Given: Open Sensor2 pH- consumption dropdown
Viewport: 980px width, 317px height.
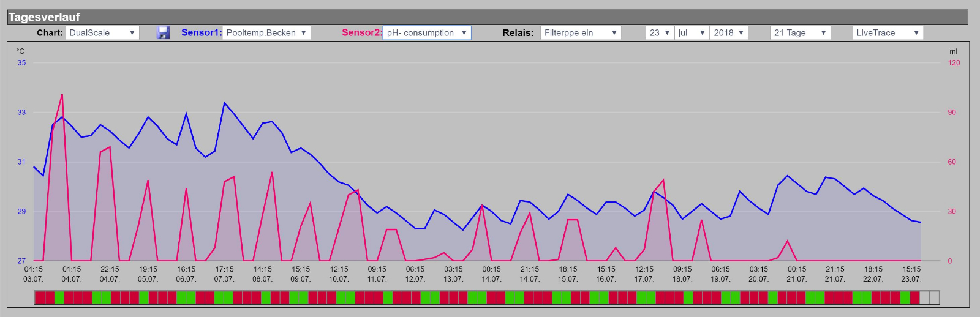Looking at the screenshot, I should [427, 32].
